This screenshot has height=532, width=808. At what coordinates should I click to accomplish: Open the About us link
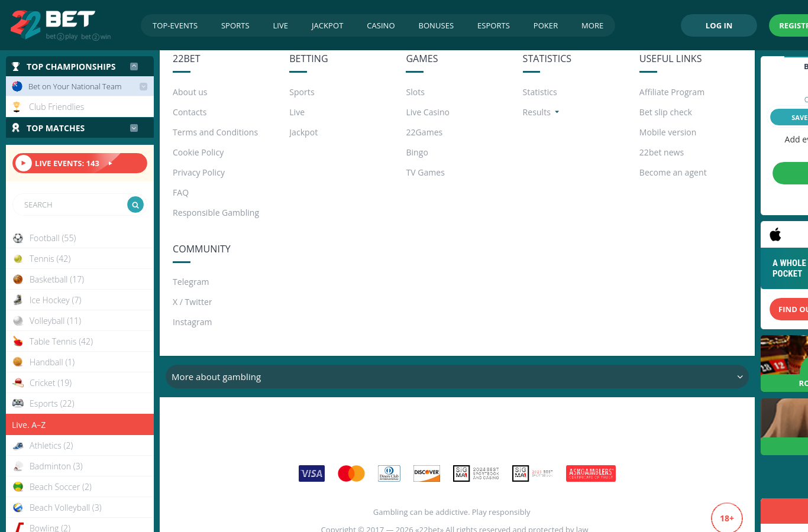coord(190,92)
